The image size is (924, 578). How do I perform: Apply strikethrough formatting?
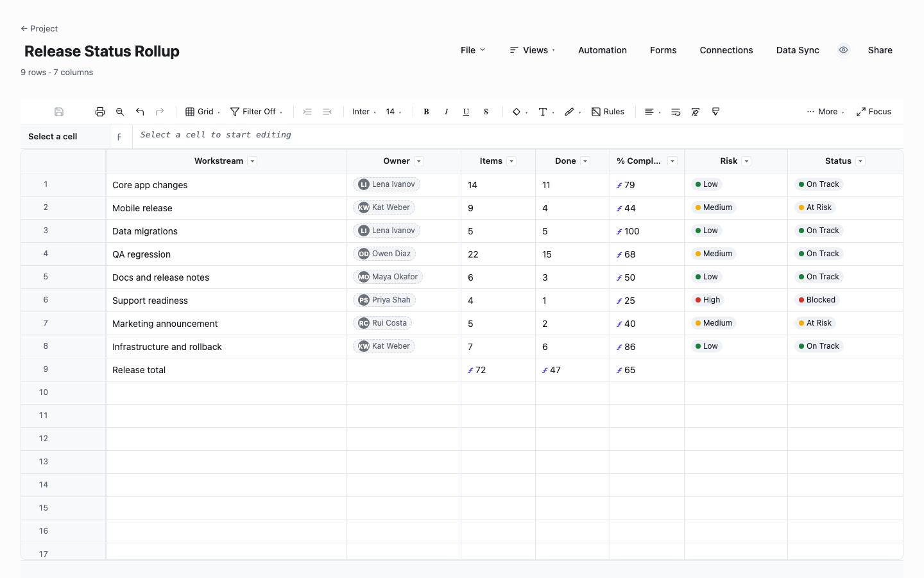click(486, 112)
